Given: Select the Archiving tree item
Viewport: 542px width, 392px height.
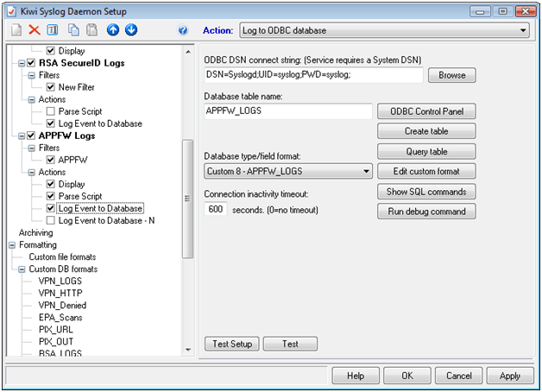Looking at the screenshot, I should click(35, 232).
